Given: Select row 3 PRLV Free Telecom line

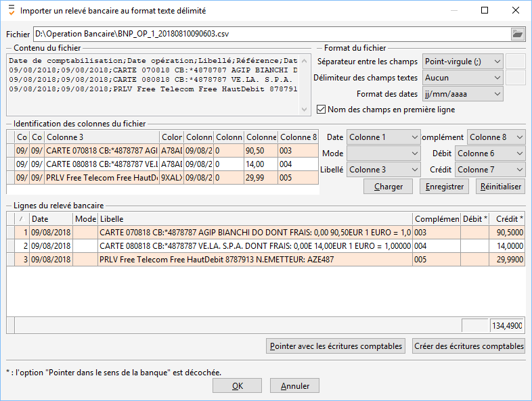Looking at the screenshot, I should [265, 260].
